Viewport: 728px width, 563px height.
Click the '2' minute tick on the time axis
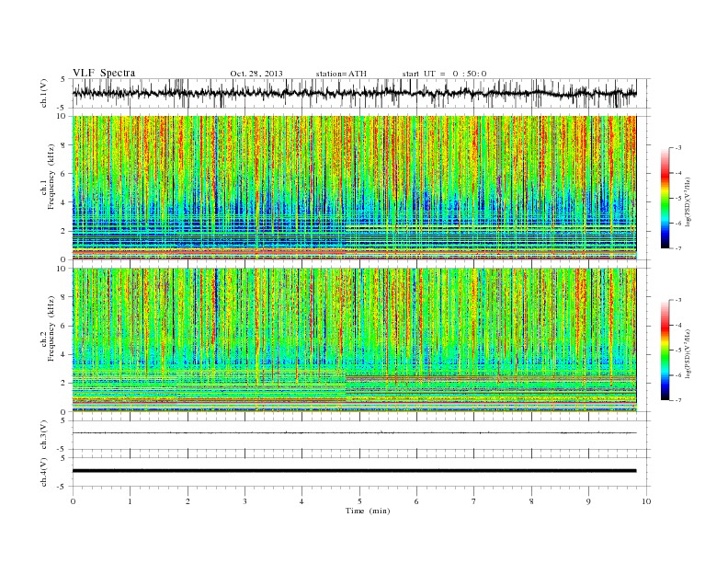coord(188,501)
